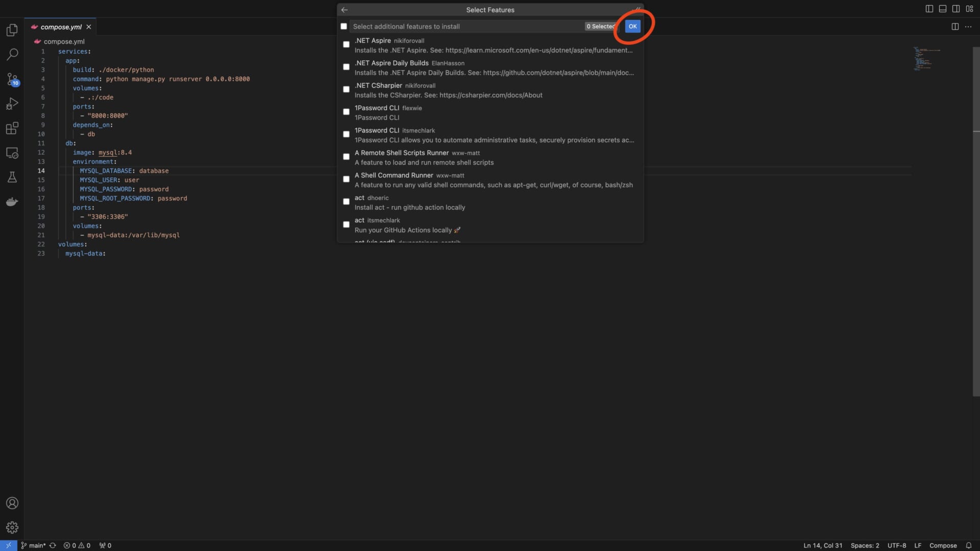
Task: Open errors and warnings count in status bar
Action: pos(77,545)
